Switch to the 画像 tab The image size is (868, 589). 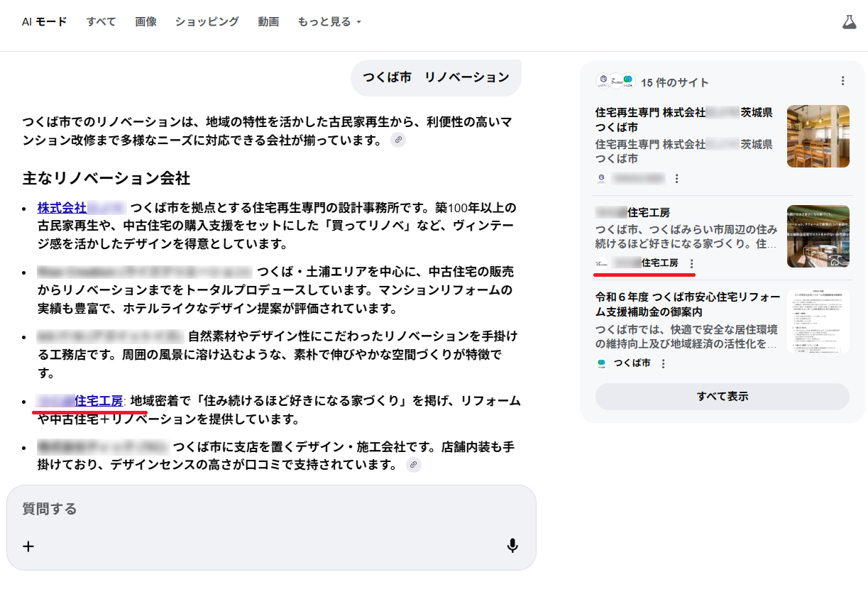point(145,22)
